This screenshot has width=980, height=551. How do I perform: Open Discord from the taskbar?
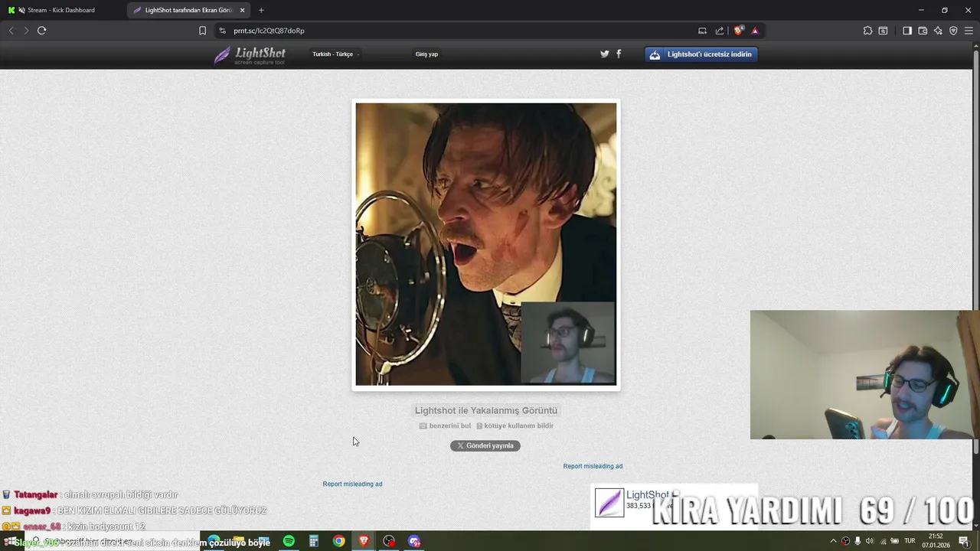pos(414,541)
